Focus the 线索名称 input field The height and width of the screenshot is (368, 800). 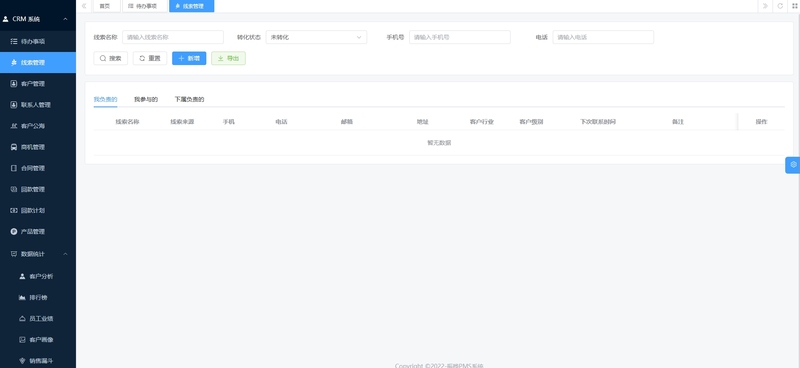(172, 37)
